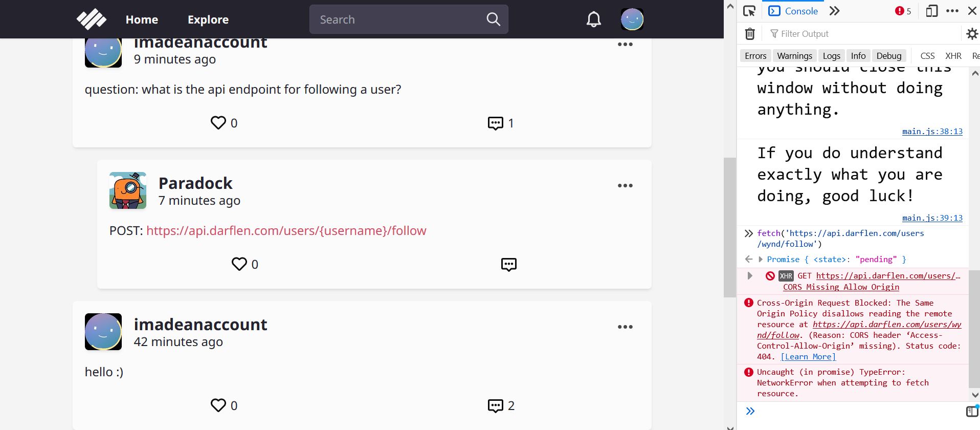980x430 pixels.
Task: Go to Home page
Action: (142, 19)
